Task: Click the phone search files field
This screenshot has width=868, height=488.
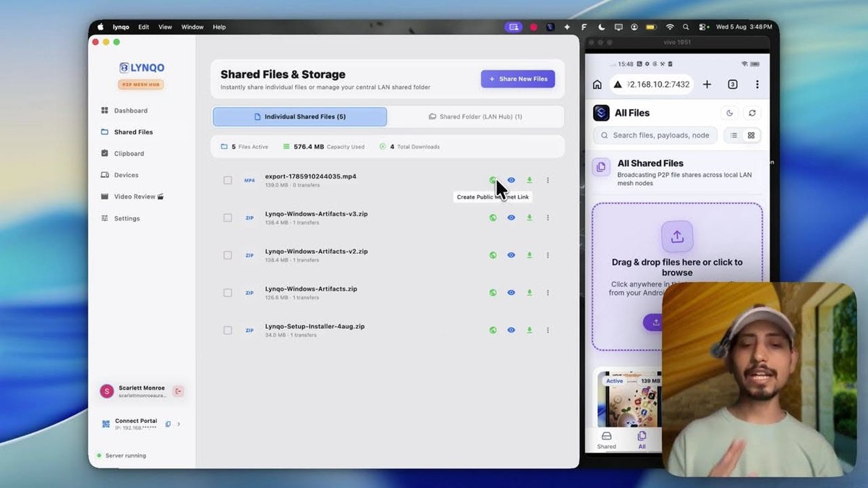Action: tap(655, 135)
